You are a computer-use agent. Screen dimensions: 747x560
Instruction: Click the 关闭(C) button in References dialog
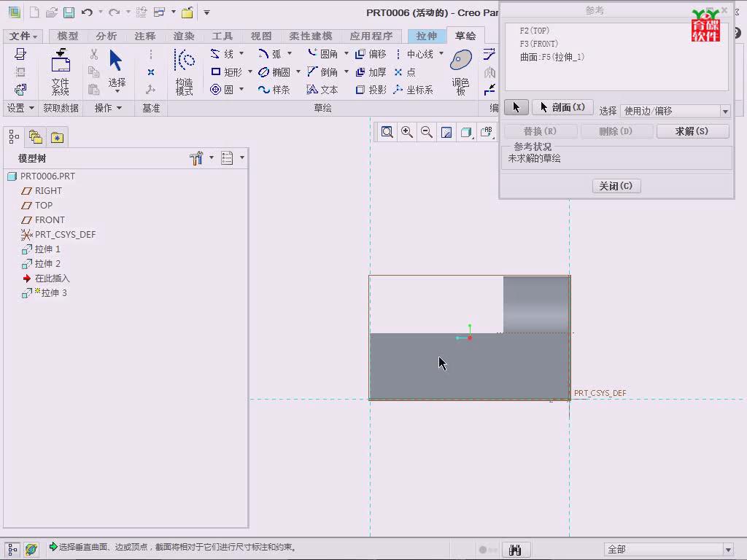coord(616,186)
